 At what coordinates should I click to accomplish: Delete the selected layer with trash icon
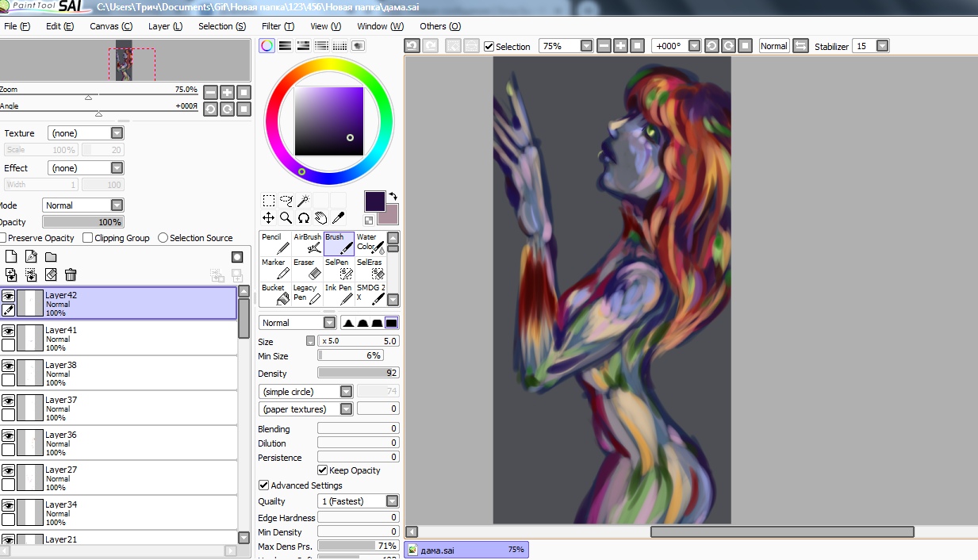71,274
